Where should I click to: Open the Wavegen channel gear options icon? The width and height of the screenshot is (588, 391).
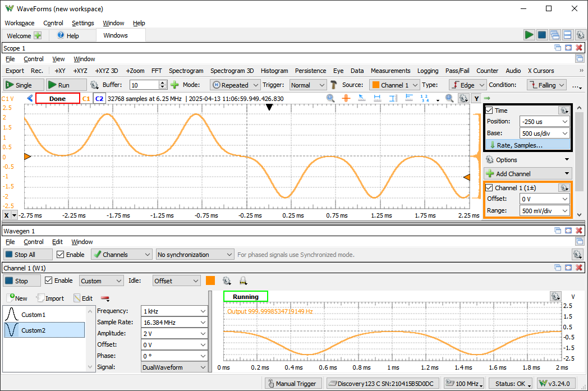pos(227,280)
